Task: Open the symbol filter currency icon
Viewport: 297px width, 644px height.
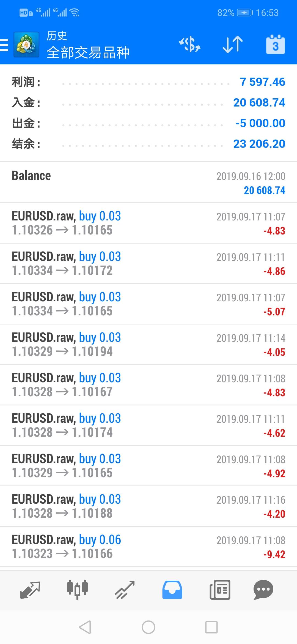Action: (x=190, y=45)
